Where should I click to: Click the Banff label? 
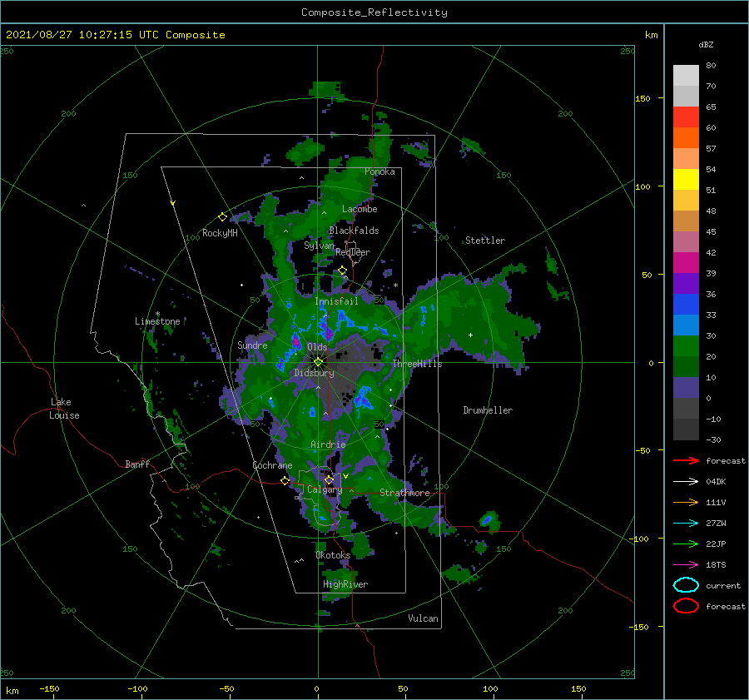(137, 464)
